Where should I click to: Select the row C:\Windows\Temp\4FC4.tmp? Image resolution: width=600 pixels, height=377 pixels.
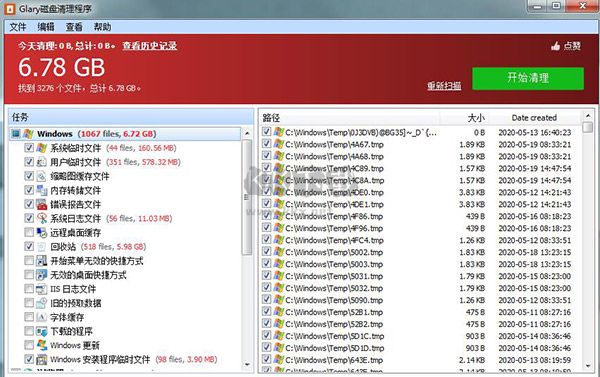coord(420,240)
